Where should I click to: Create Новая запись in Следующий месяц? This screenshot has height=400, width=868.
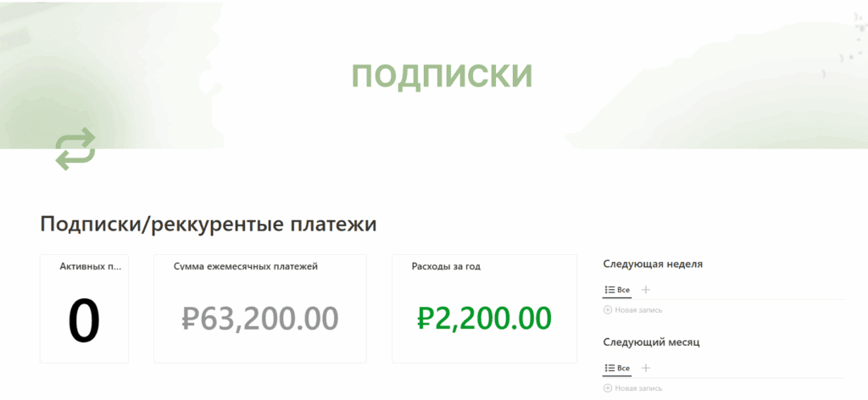(638, 388)
